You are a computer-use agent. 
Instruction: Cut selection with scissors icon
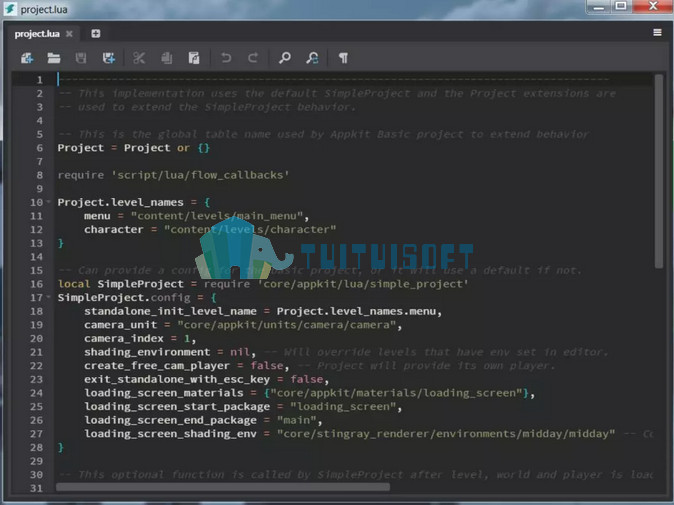pyautogui.click(x=139, y=58)
